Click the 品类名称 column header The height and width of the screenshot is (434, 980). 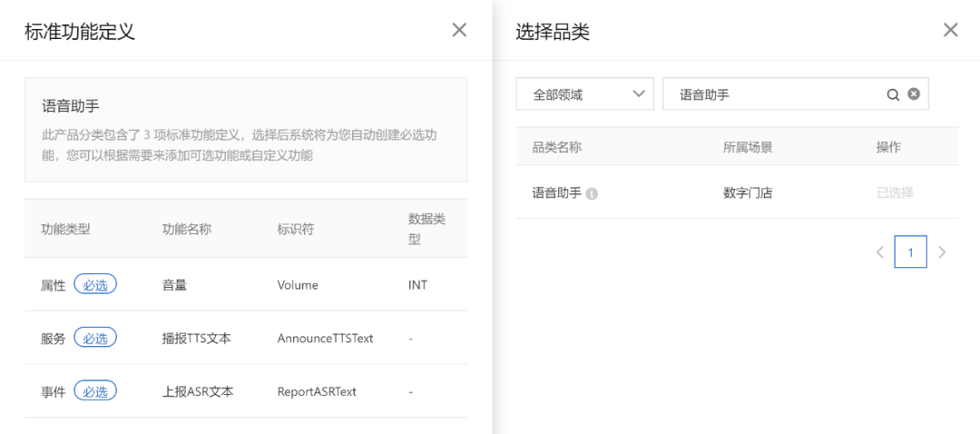click(x=557, y=147)
